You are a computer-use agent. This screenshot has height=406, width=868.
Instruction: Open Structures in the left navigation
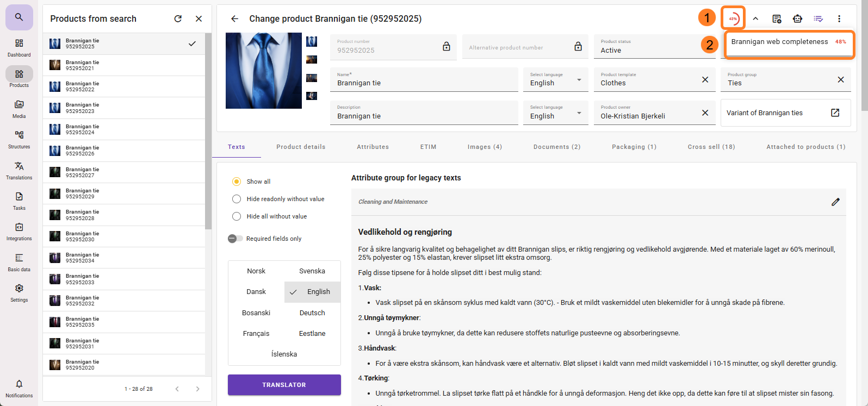pyautogui.click(x=19, y=139)
